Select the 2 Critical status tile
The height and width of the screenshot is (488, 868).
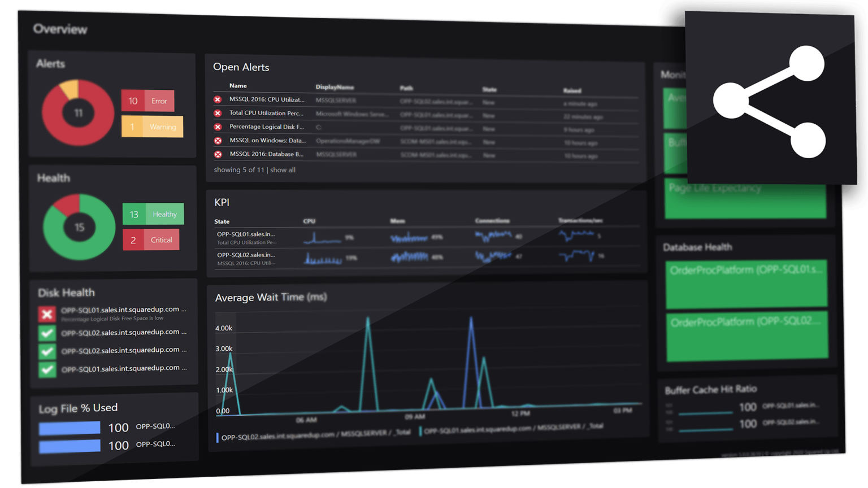tap(151, 239)
